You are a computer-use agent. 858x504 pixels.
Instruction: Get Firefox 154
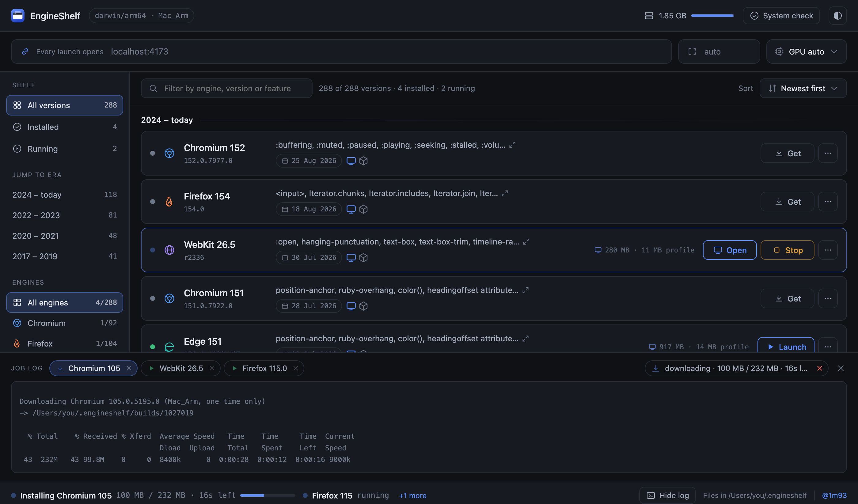point(787,202)
